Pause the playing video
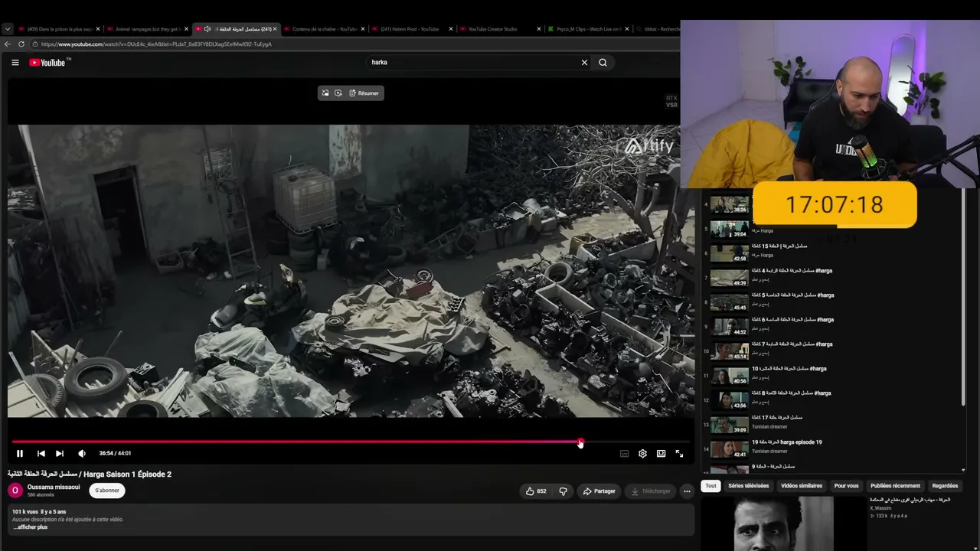The image size is (980, 551). point(20,454)
